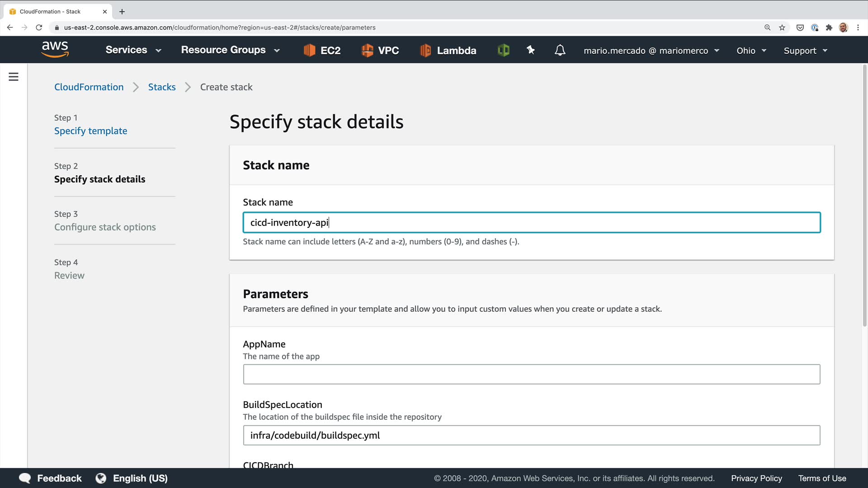Viewport: 868px width, 488px height.
Task: Open a new browser tab
Action: pyautogui.click(x=122, y=12)
